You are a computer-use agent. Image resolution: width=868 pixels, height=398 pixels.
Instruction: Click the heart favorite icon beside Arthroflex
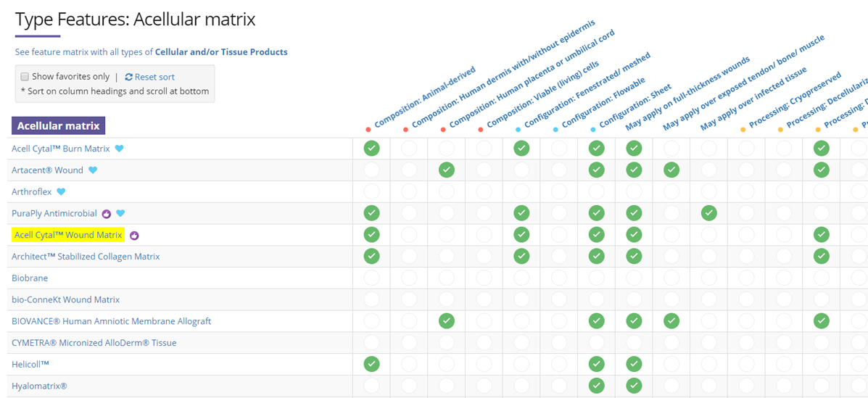pos(61,191)
